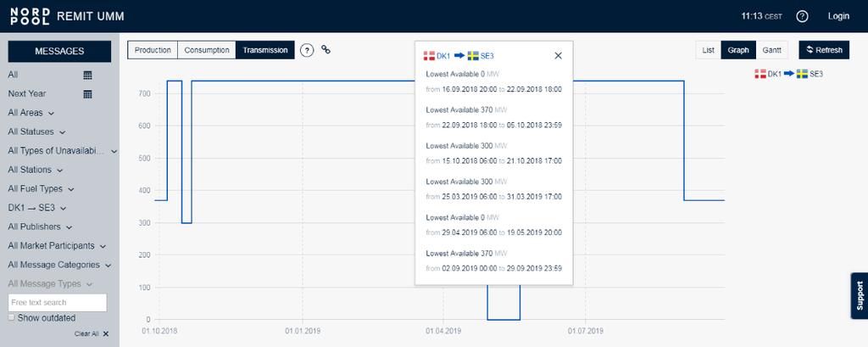The width and height of the screenshot is (868, 347).
Task: Click blue arrow in popup header
Action: (459, 56)
